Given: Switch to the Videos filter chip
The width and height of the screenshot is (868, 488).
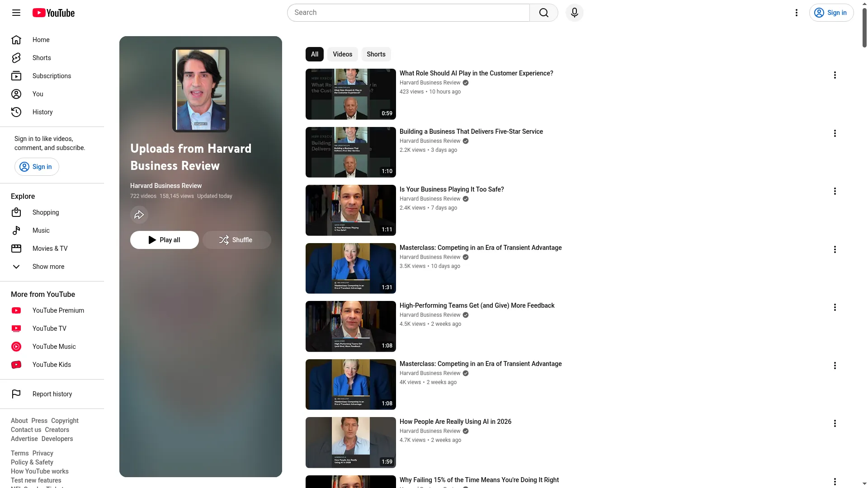Looking at the screenshot, I should point(343,54).
